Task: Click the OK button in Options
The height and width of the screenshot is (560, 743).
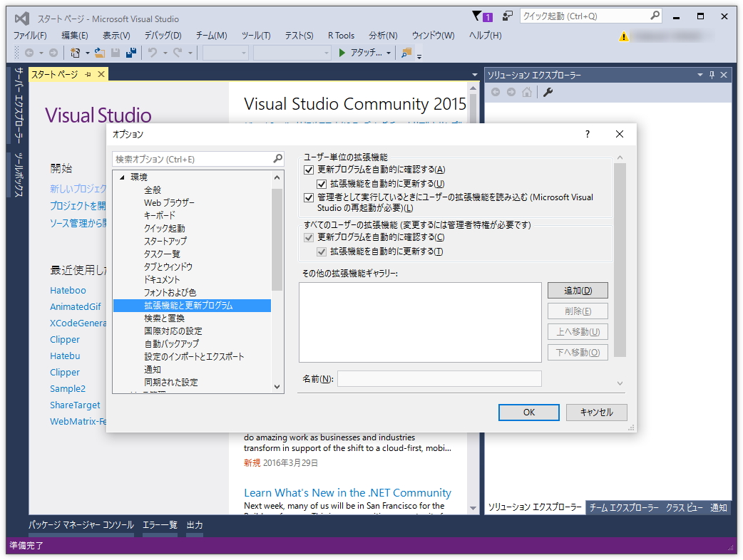Action: point(529,413)
